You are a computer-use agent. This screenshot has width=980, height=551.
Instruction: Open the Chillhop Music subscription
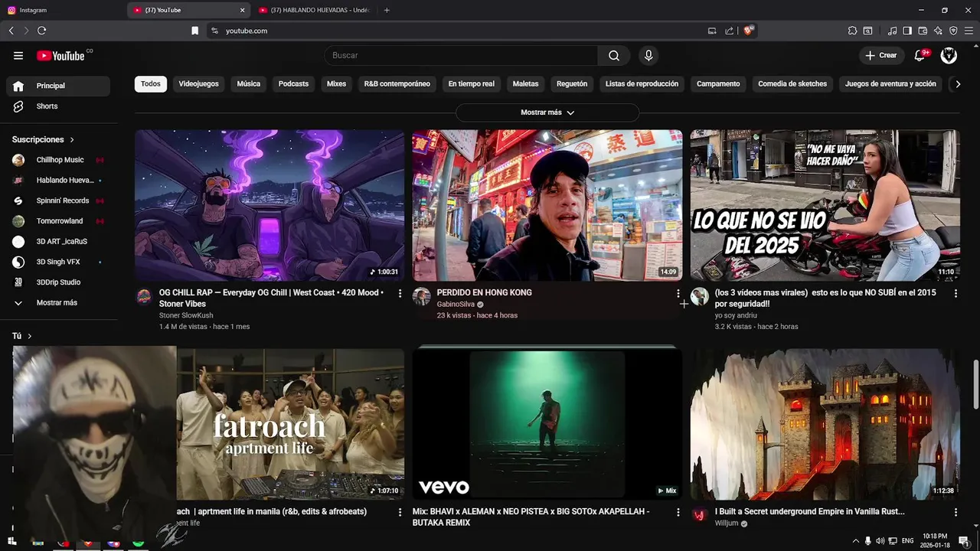click(58, 160)
